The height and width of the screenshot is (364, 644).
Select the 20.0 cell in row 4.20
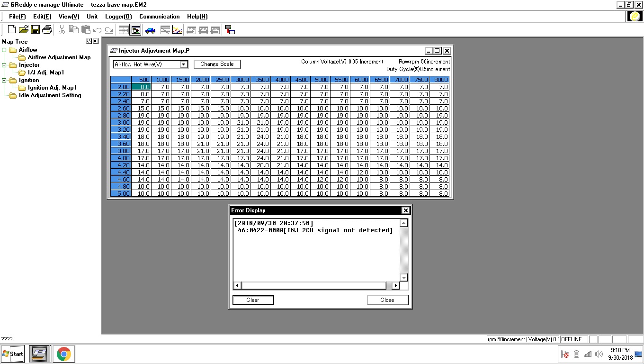click(x=260, y=165)
